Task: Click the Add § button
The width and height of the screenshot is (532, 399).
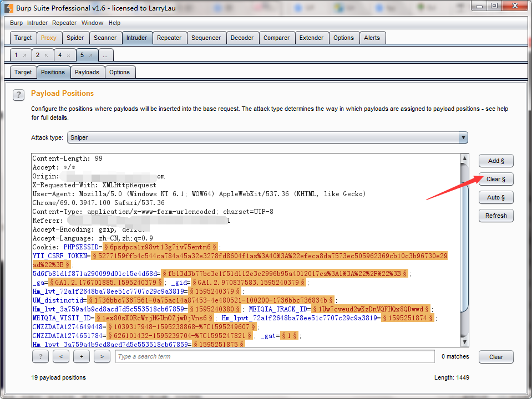Action: 496,161
